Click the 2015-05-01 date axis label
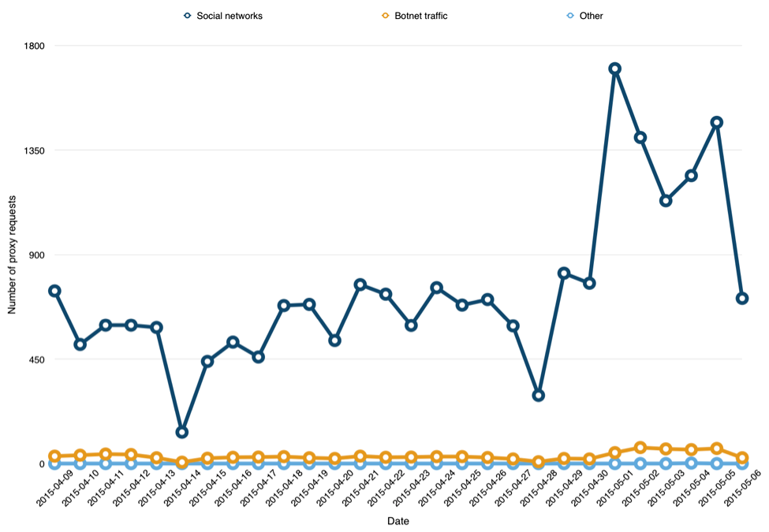The width and height of the screenshot is (769, 532). pyautogui.click(x=615, y=487)
